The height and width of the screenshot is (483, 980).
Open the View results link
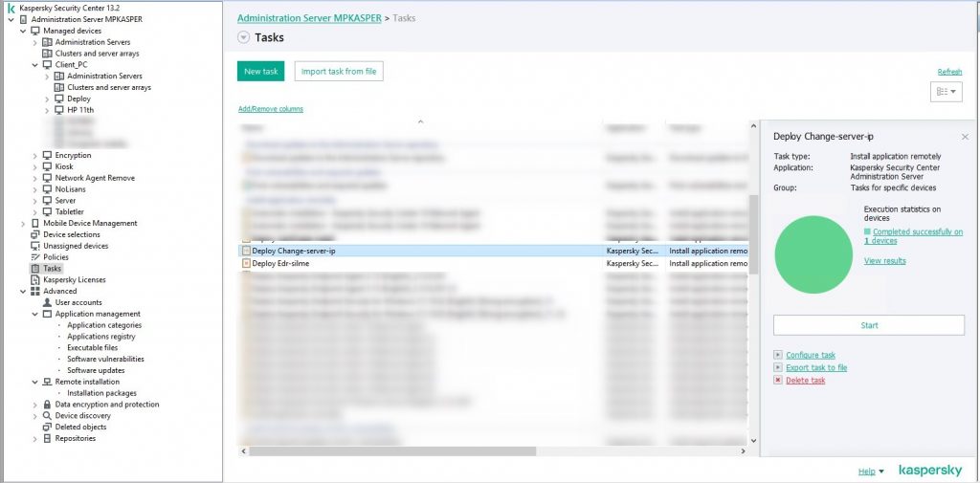click(884, 261)
